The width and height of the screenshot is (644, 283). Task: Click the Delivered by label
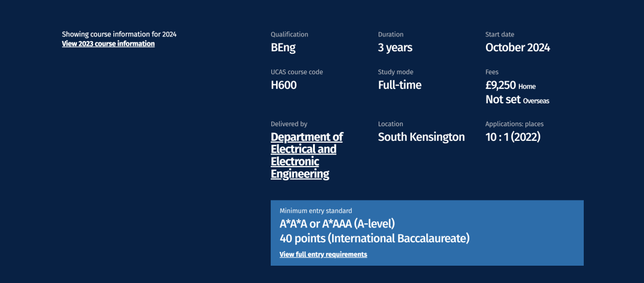point(289,124)
